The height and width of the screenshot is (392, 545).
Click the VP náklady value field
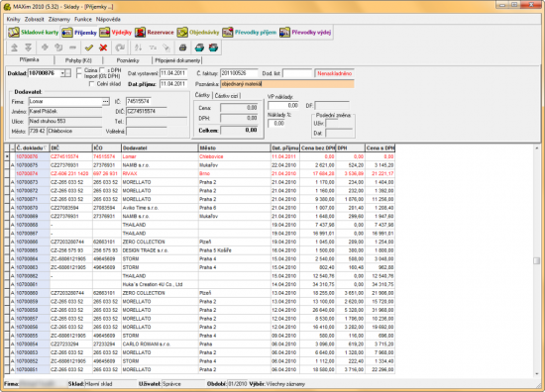[x=283, y=105]
